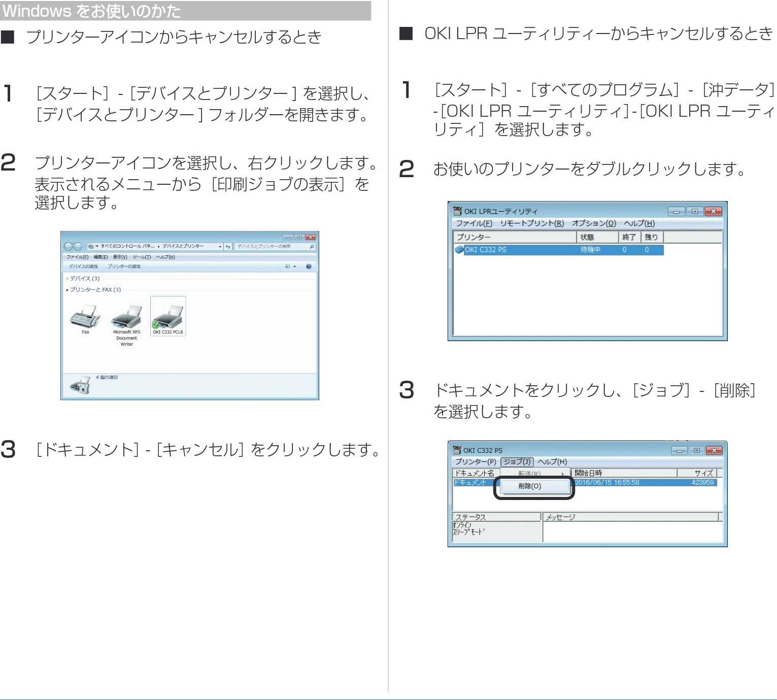Click the search magnifier in Devices and Printers
The width and height of the screenshot is (777, 700).
(x=312, y=247)
